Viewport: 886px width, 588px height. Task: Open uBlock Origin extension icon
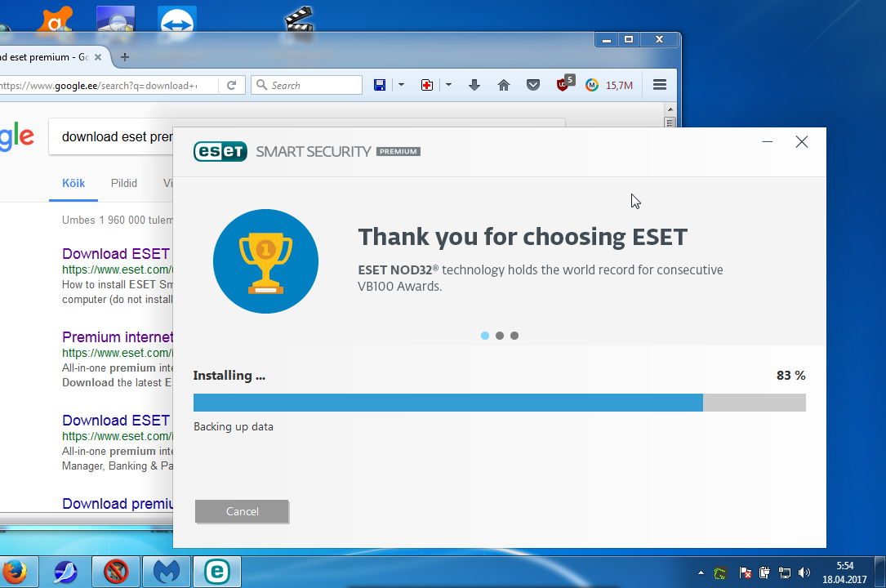pos(564,83)
